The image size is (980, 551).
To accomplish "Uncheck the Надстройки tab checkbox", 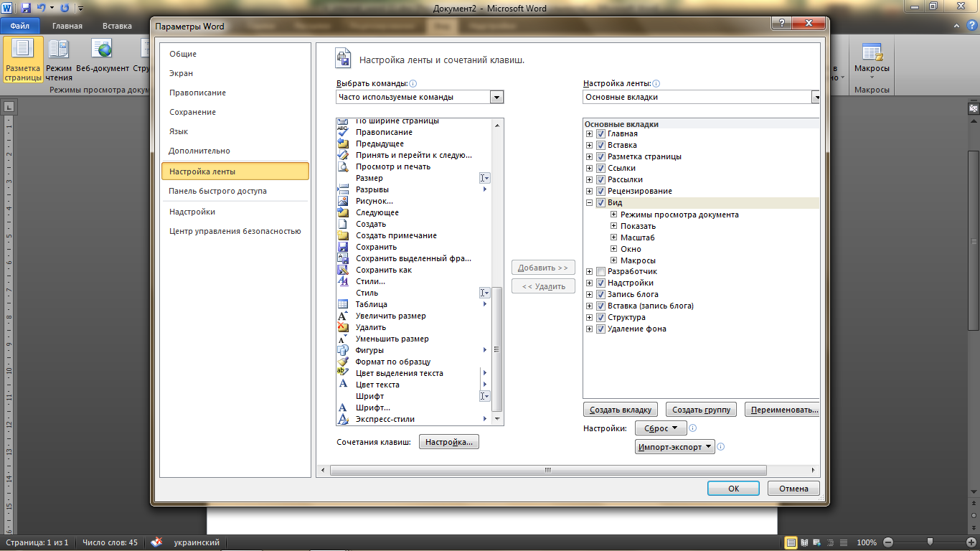I will [600, 283].
